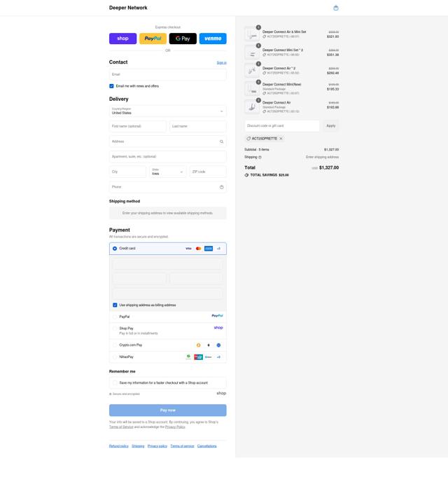Select Shop Pay payment radio button
The width and height of the screenshot is (448, 491).
[115, 329]
